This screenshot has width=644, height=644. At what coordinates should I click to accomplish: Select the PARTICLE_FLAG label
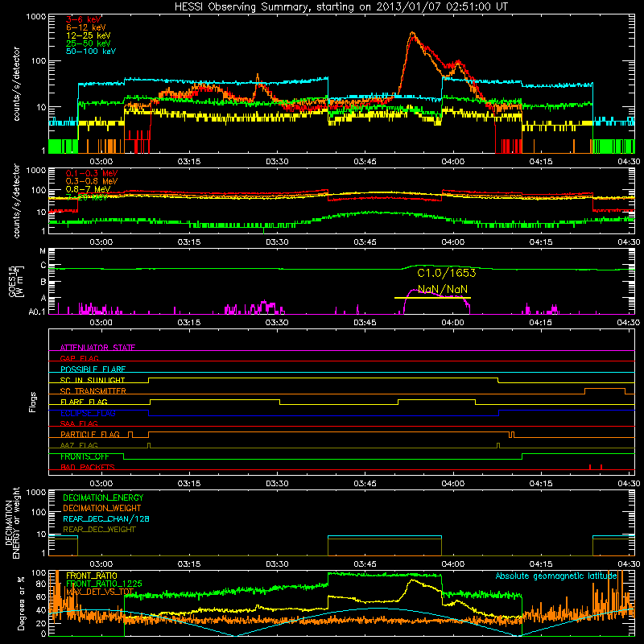(90, 435)
